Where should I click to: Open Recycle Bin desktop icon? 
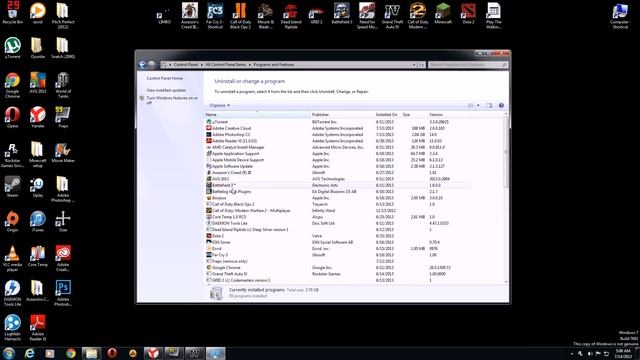13,13
